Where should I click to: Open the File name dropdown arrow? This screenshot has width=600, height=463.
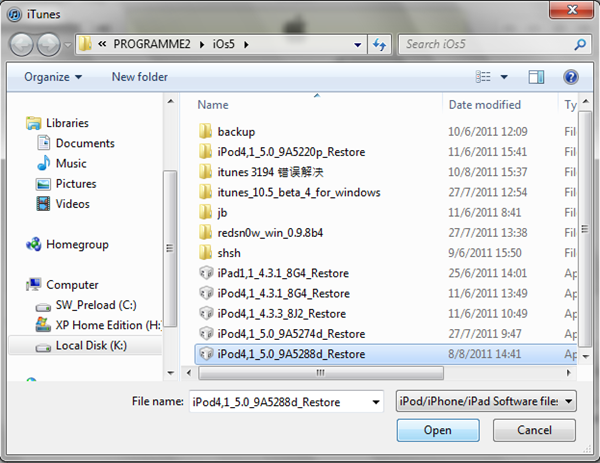[376, 402]
